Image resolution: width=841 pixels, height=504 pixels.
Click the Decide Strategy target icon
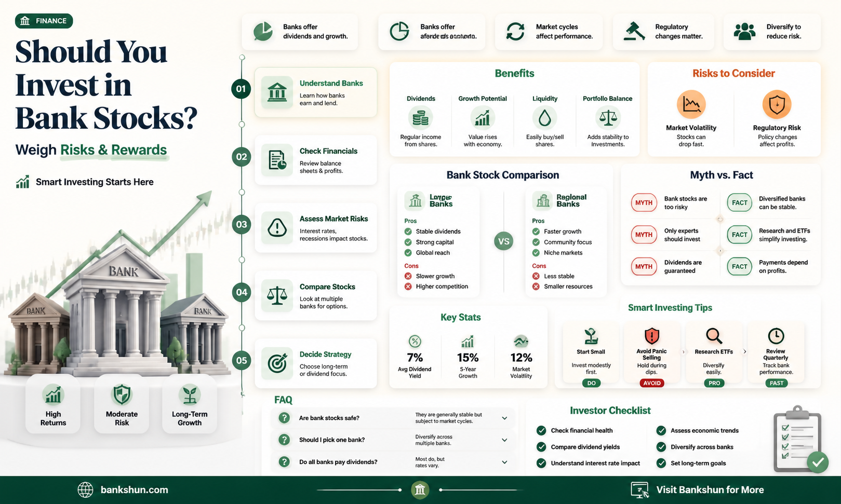coord(277,363)
